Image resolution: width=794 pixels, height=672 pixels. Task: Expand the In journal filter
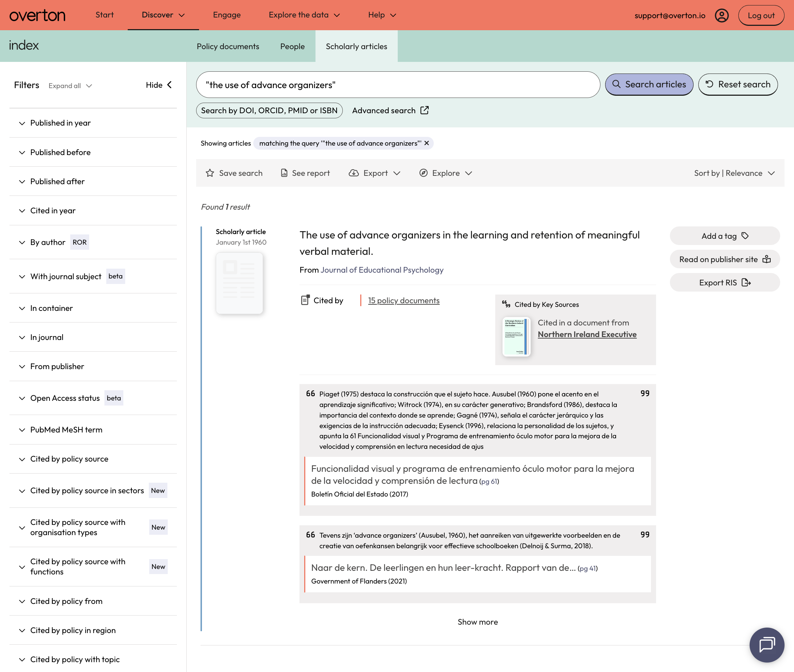point(93,337)
